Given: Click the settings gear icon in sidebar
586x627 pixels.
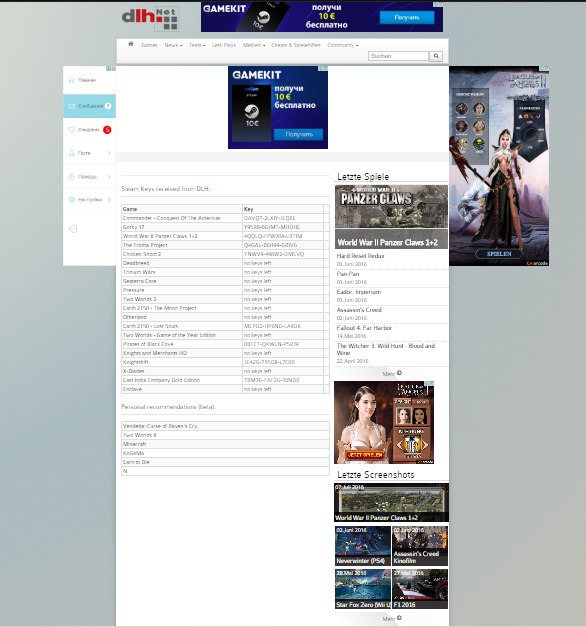Looking at the screenshot, I should tap(72, 200).
